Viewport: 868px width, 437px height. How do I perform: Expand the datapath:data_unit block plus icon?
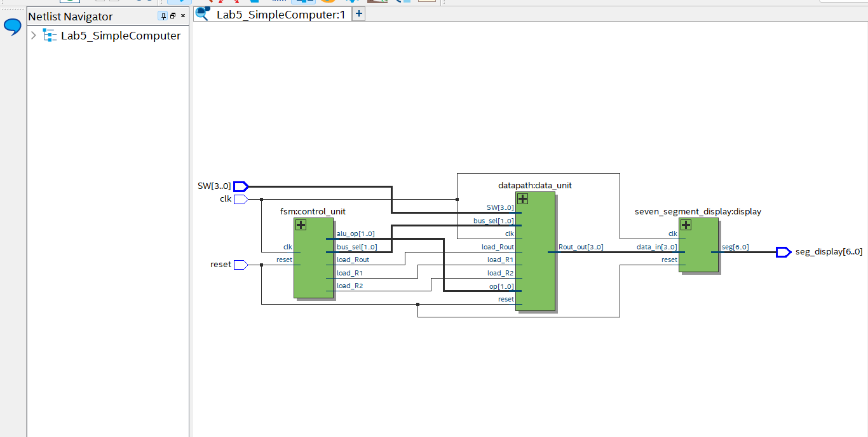[x=523, y=199]
